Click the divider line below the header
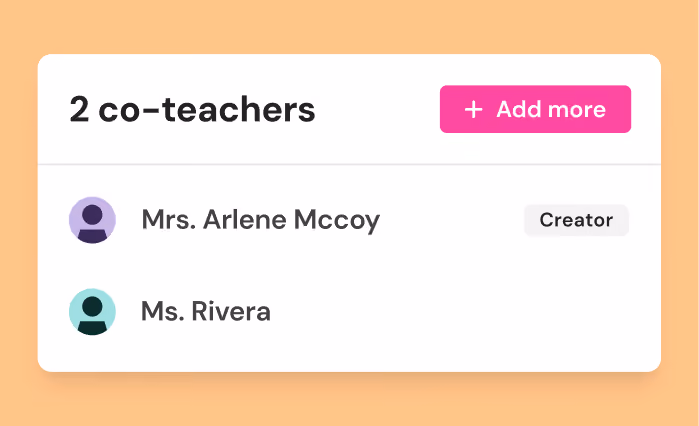Image resolution: width=699 pixels, height=426 pixels. [x=350, y=164]
